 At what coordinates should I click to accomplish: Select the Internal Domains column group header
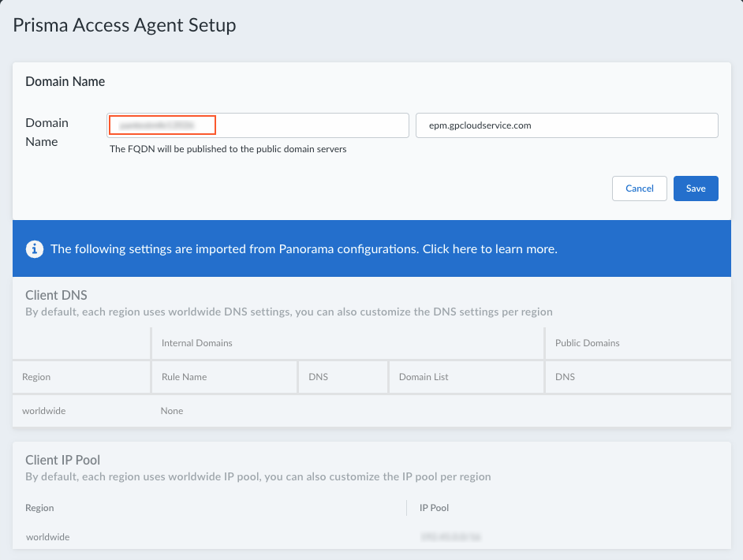pos(196,343)
